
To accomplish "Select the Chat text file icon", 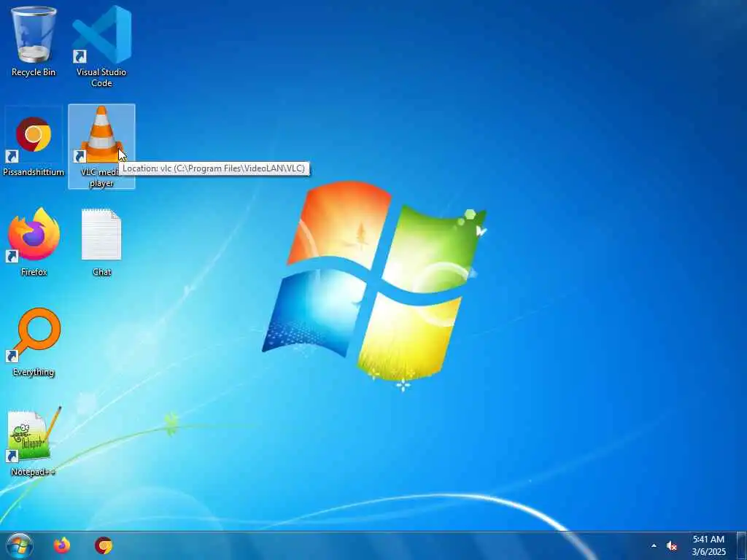I will [x=101, y=234].
